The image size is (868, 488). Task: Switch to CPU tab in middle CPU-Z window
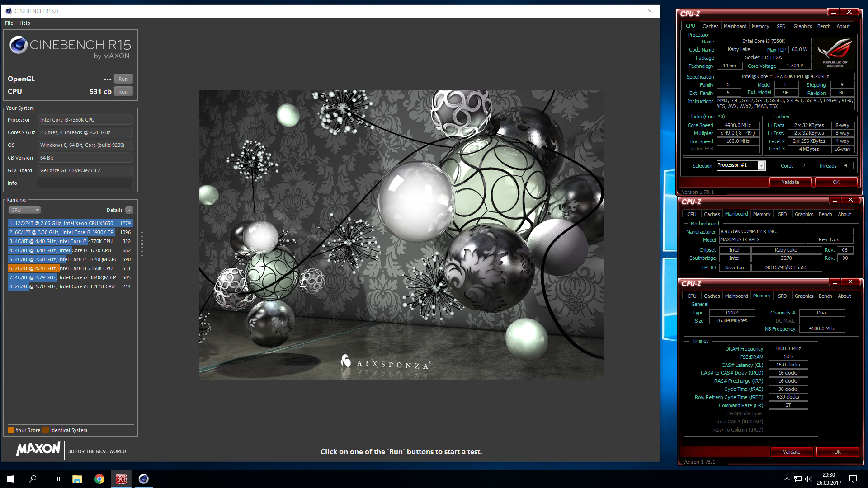pos(692,214)
